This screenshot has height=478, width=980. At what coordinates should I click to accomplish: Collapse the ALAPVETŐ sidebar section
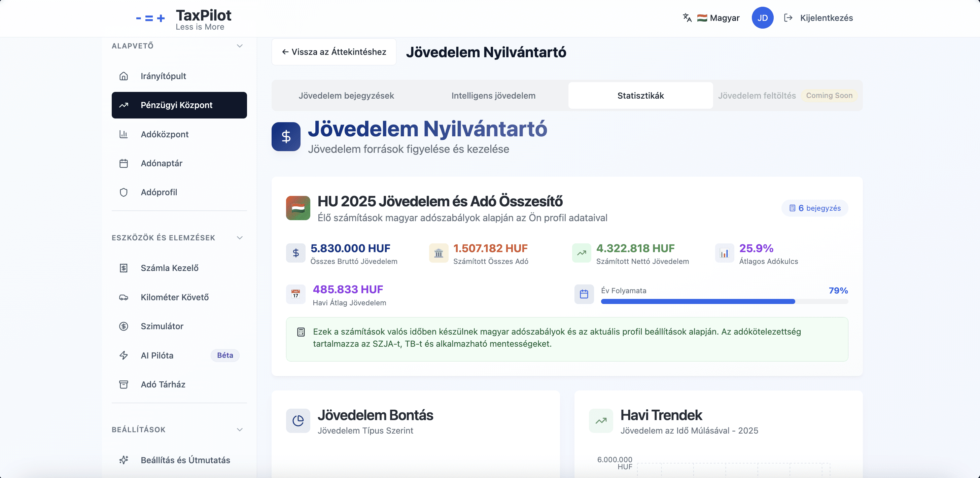pos(240,46)
